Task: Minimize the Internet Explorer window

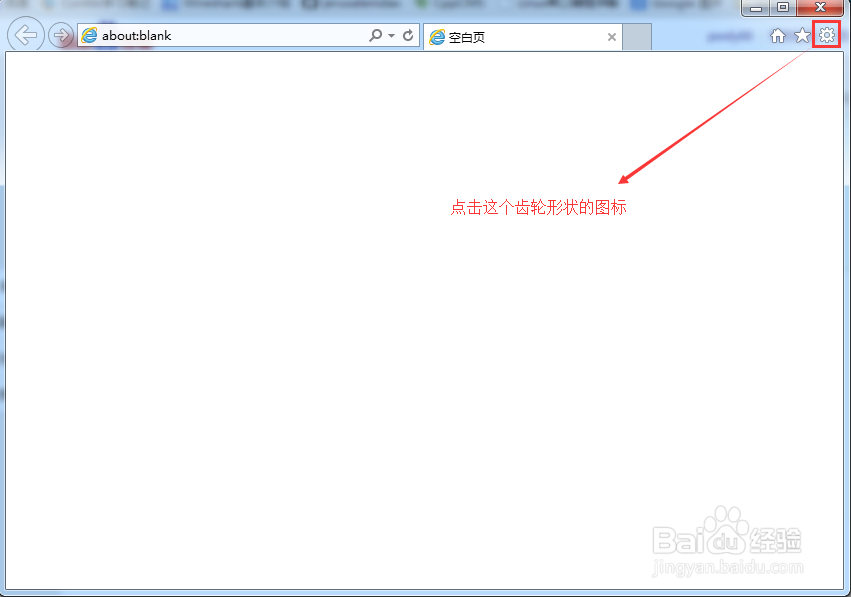Action: click(756, 8)
